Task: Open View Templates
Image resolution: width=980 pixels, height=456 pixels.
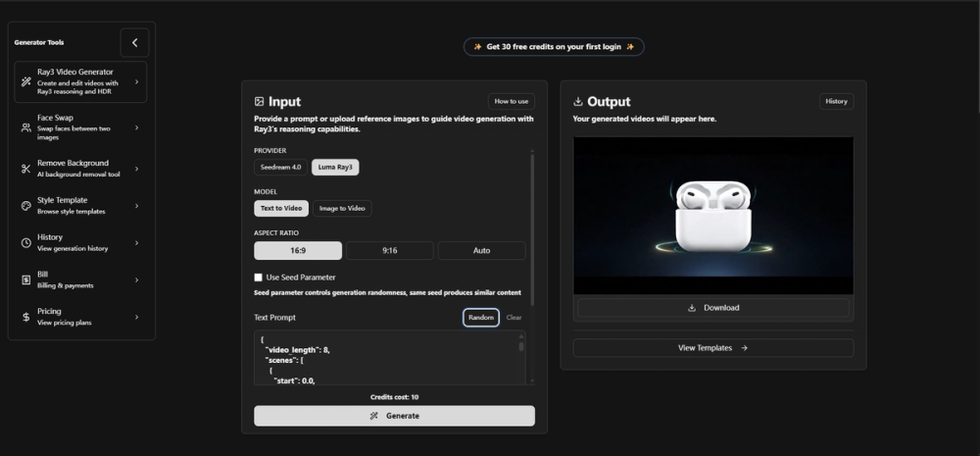Action: pos(713,348)
